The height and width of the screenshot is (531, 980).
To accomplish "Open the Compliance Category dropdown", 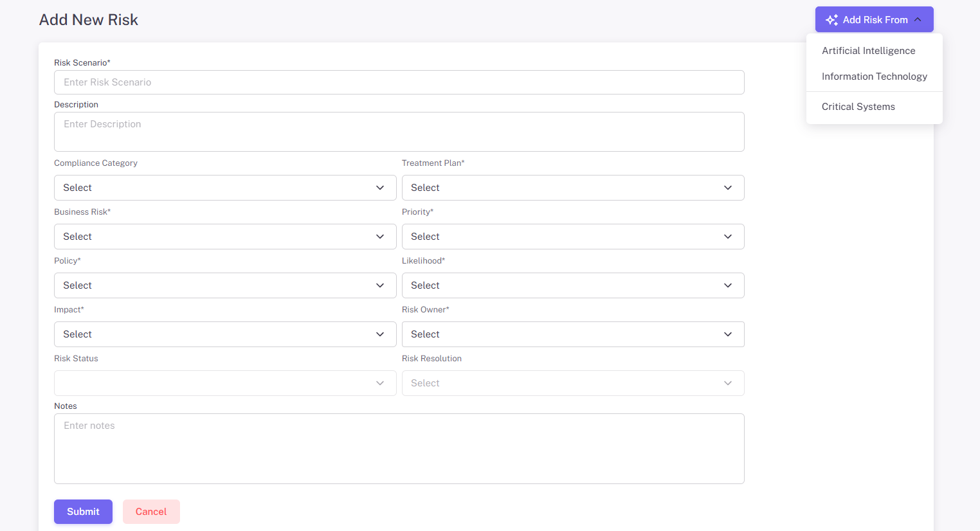I will [225, 188].
